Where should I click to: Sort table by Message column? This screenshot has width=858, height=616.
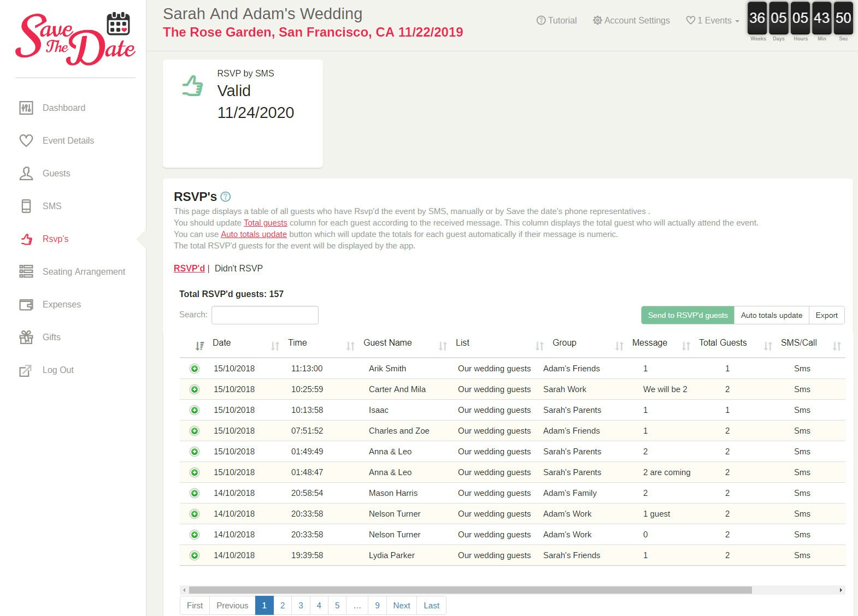pyautogui.click(x=649, y=343)
